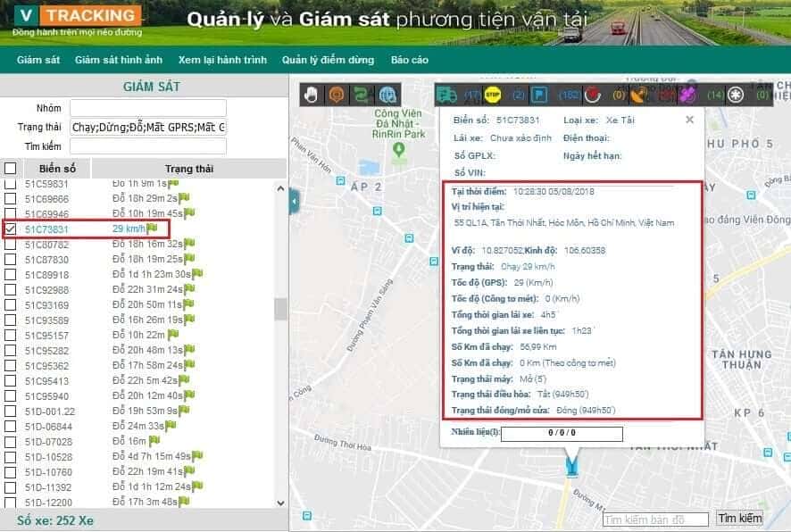Check vehicle 51D-001.22 checkbox
The image size is (791, 532).
[x=10, y=411]
